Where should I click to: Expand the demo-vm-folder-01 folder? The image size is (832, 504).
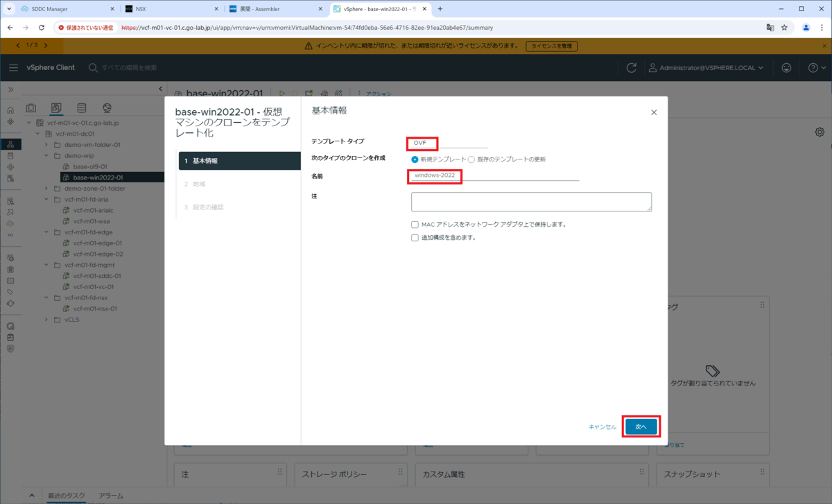coord(47,145)
